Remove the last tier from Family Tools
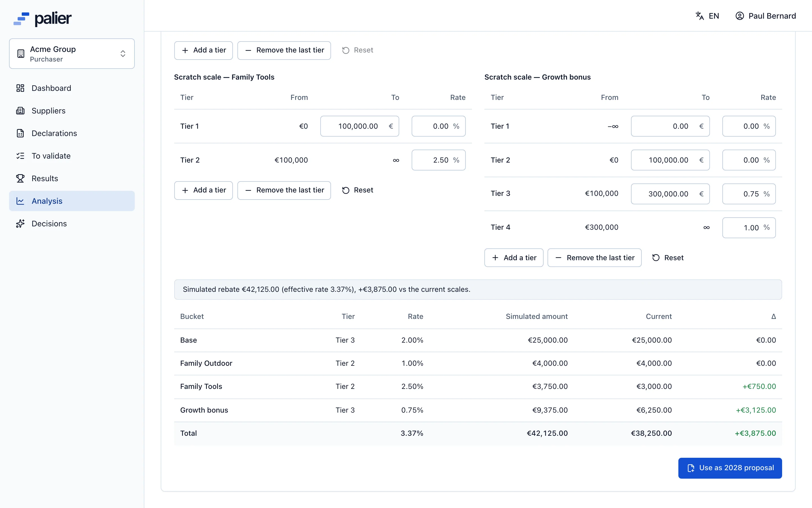Viewport: 812px width, 508px height. point(284,190)
